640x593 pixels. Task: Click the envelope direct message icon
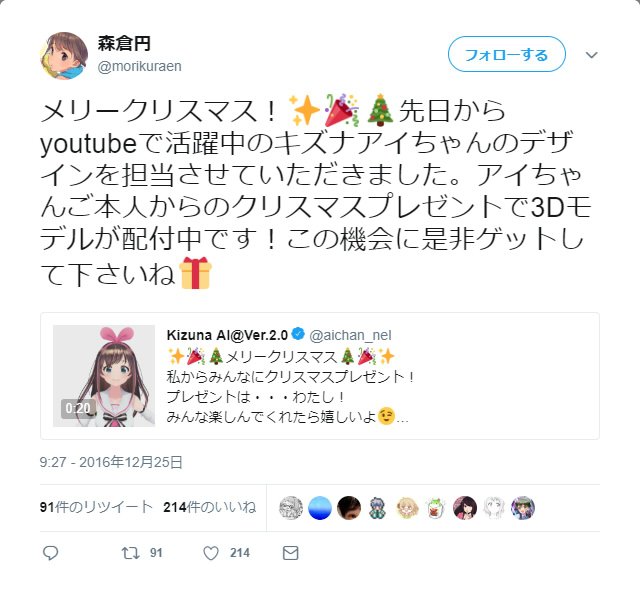291,553
